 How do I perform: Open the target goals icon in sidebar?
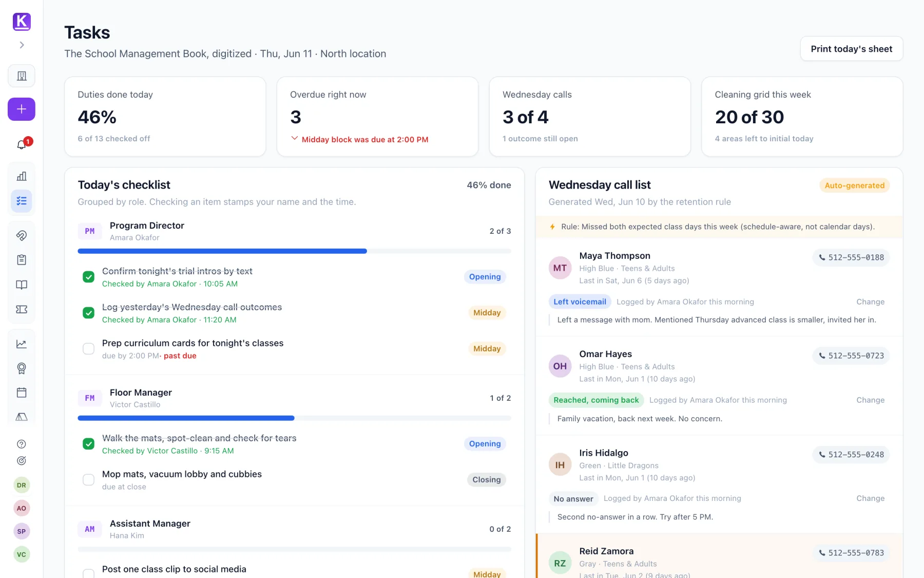point(22,461)
